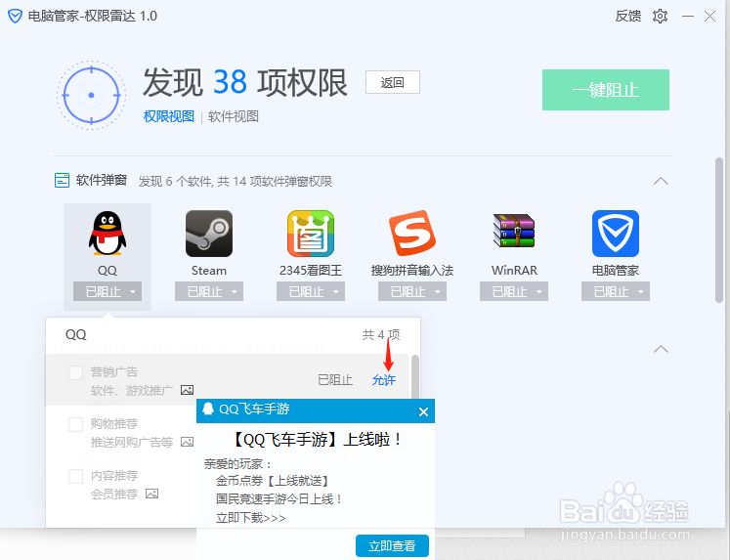Click the 2345看图王 app icon
The image size is (730, 560).
[311, 234]
